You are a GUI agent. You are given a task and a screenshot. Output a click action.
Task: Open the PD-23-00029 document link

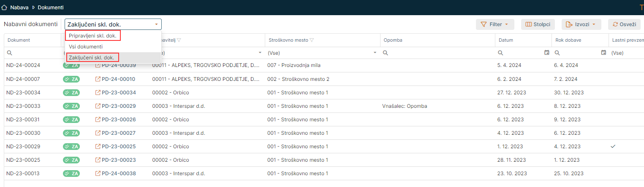[x=119, y=106]
